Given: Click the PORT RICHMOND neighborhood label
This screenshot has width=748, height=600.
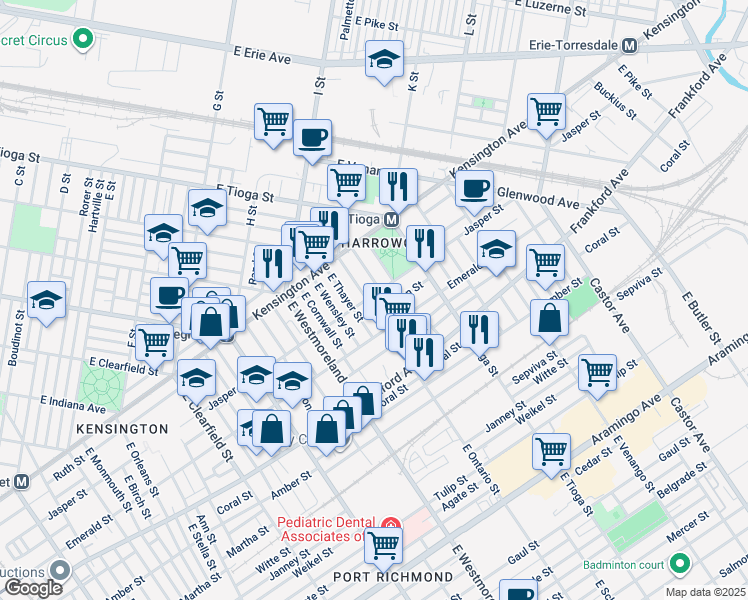Looking at the screenshot, I should [394, 577].
